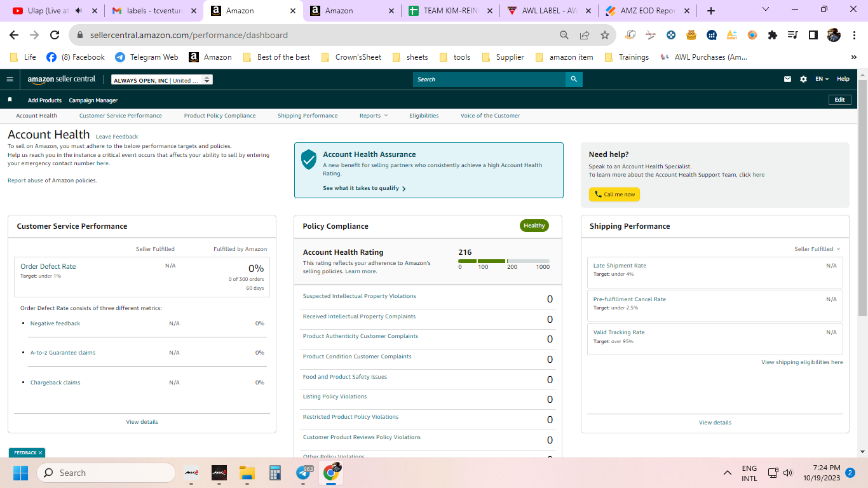Open the Customer Service Performance tab
Image resolution: width=868 pixels, height=488 pixels.
[121, 116]
